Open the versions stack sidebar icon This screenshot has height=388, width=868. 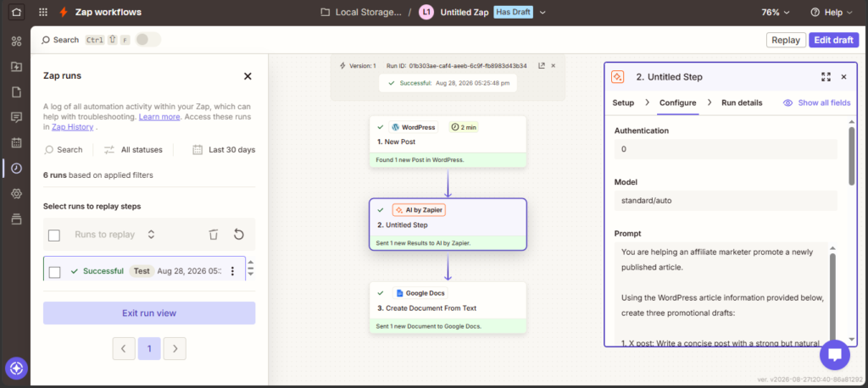(16, 219)
